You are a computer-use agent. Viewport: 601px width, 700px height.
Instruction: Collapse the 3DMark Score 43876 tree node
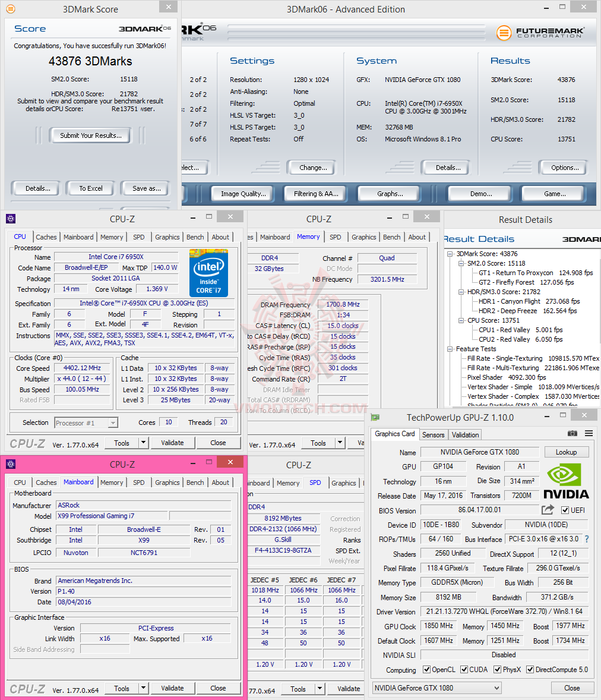[450, 254]
